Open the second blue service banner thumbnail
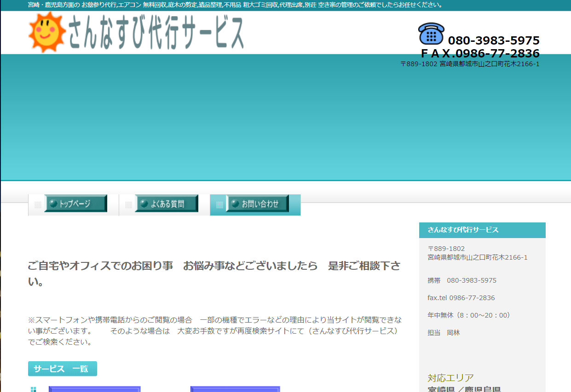Image resolution: width=571 pixels, height=392 pixels. [235, 389]
